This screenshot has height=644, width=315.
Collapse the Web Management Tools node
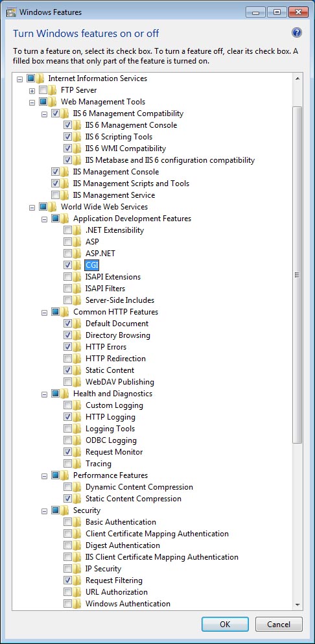coord(32,102)
